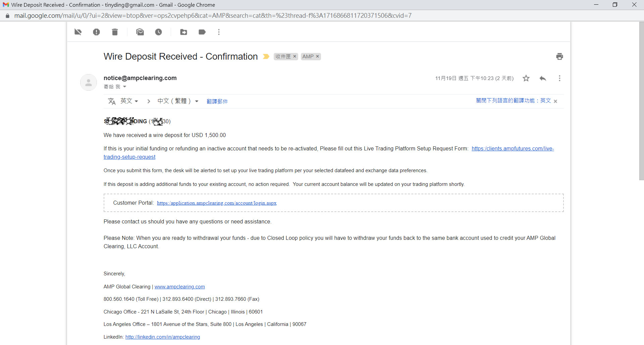Print the email using printer icon
Image resolution: width=644 pixels, height=345 pixels.
click(559, 56)
